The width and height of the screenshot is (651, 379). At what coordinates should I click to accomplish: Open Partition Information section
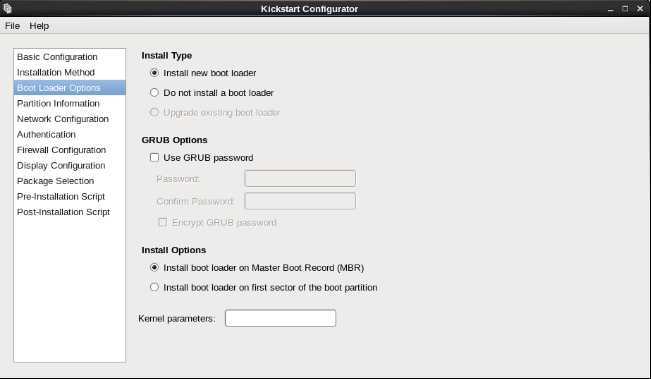tap(69, 103)
